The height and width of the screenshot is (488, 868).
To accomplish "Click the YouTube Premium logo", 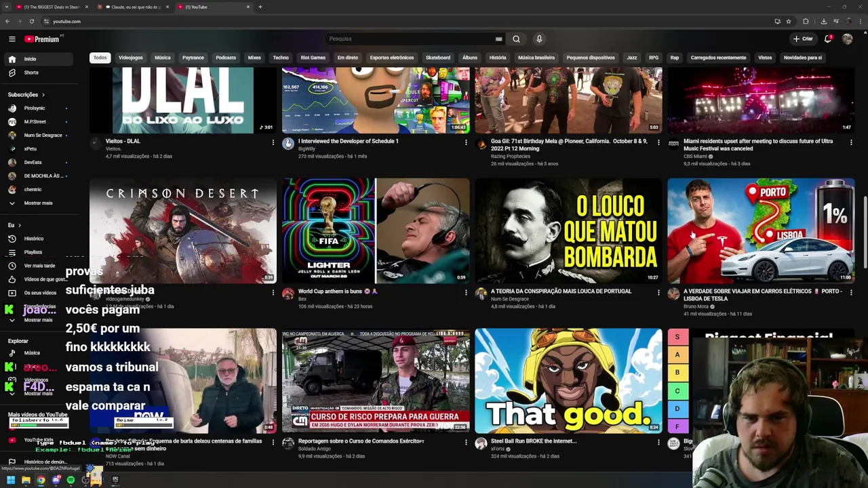I will tap(43, 39).
